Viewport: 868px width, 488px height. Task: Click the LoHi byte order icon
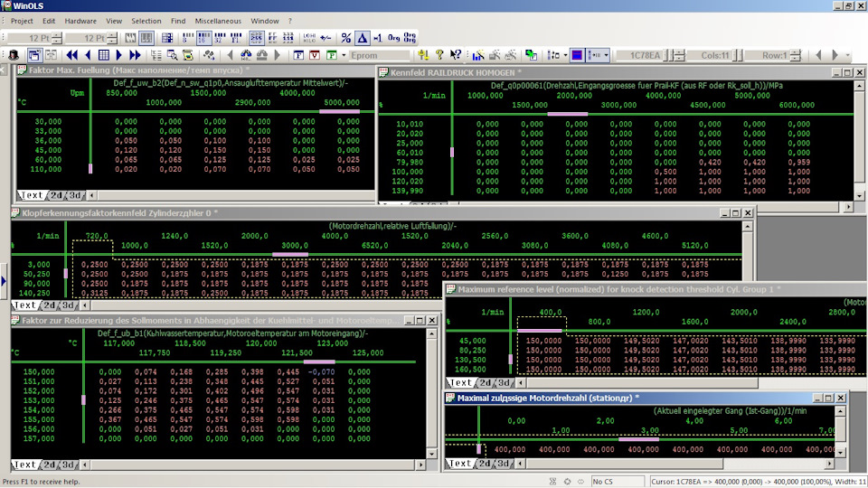pyautogui.click(x=308, y=38)
